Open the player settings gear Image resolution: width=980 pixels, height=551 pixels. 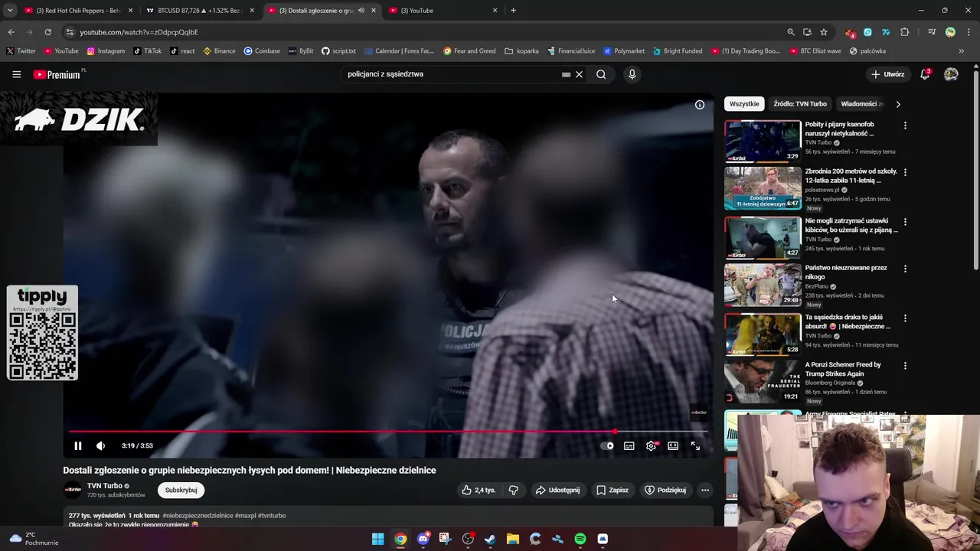(x=651, y=445)
